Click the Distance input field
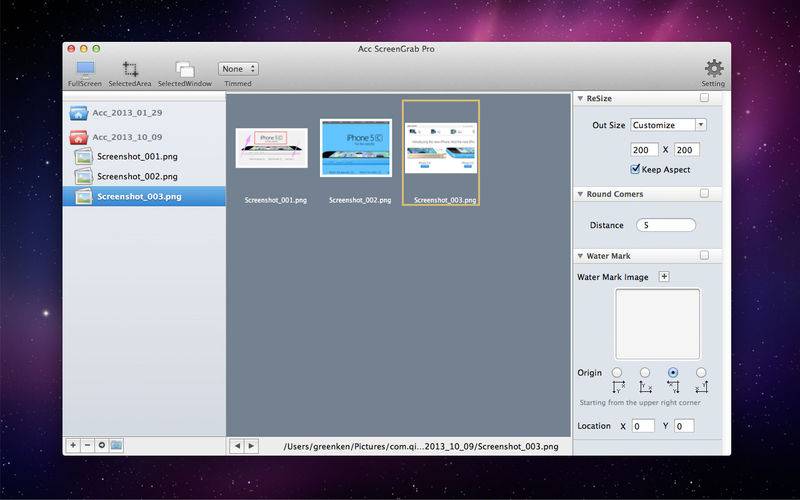This screenshot has width=800, height=500. 666,225
